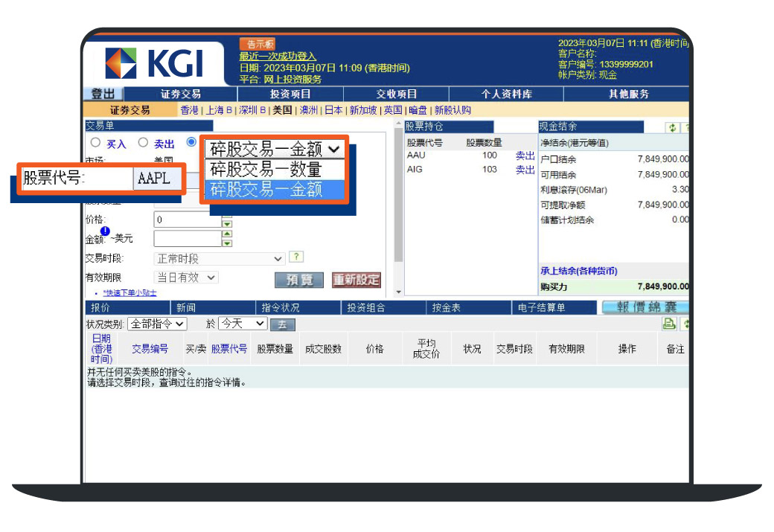
Task: Select the 卖出 radio button
Action: click(x=143, y=143)
